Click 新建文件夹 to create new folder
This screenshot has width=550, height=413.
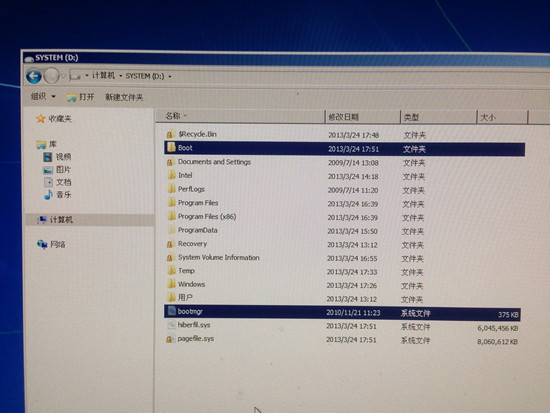(124, 97)
